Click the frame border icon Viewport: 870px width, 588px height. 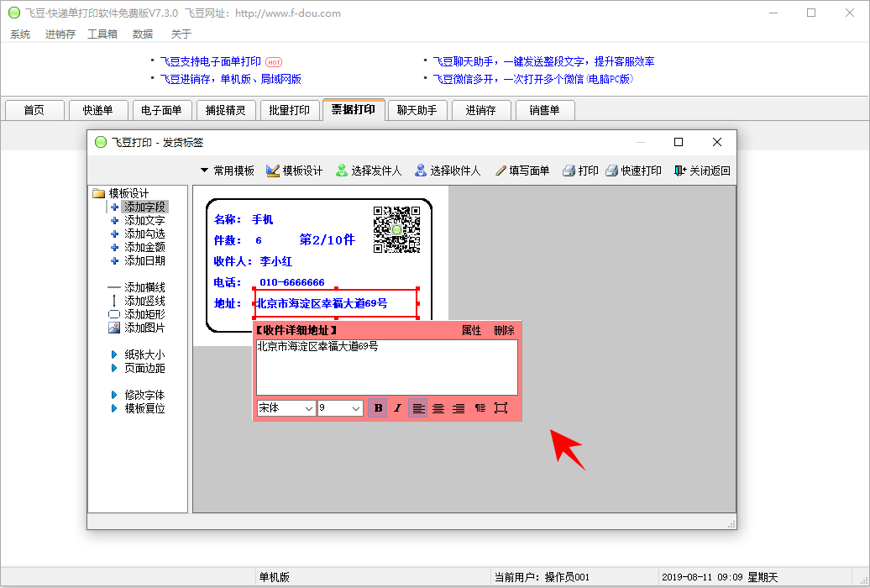[501, 408]
